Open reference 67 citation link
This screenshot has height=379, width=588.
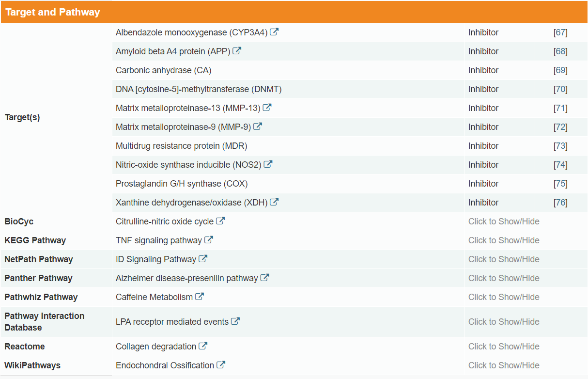(x=560, y=32)
